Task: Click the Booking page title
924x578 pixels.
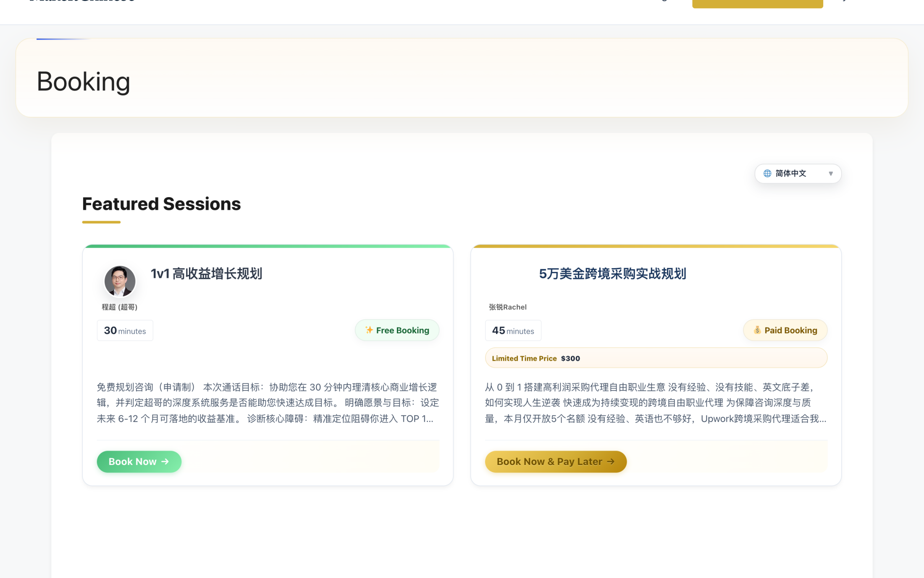Action: tap(83, 81)
